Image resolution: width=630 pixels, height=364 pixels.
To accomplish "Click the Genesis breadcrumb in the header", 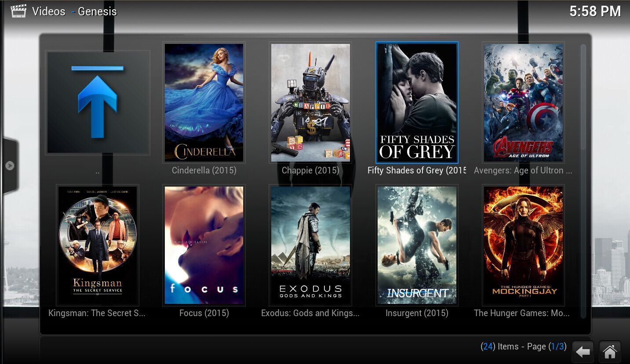I will coord(97,11).
